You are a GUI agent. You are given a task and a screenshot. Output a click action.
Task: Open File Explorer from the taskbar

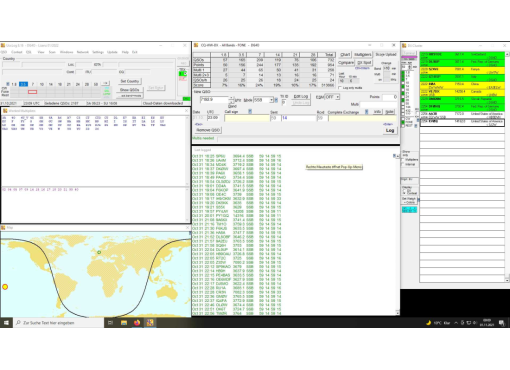pyautogui.click(x=124, y=323)
